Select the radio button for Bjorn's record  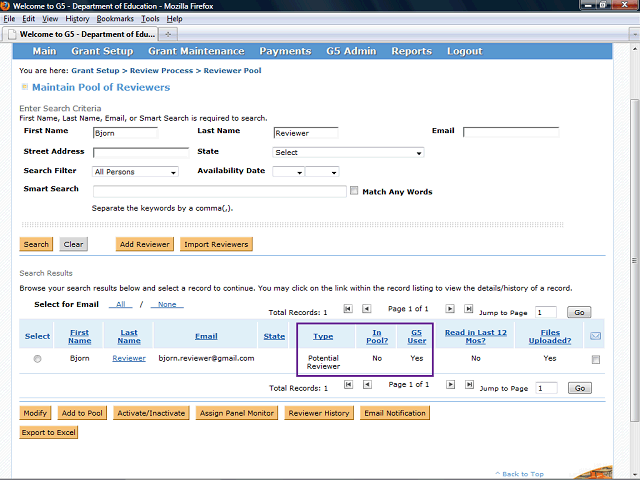coord(37,359)
